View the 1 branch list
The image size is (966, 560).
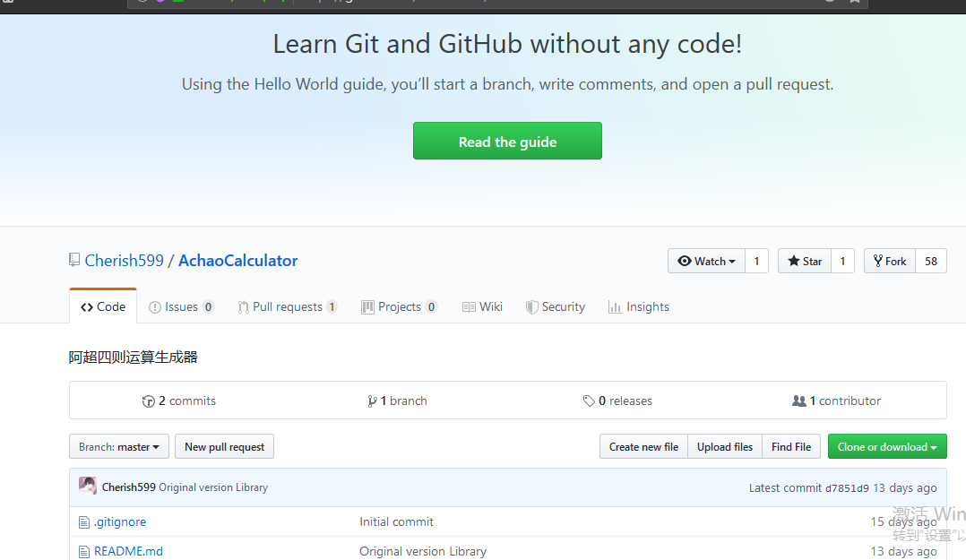(x=397, y=401)
